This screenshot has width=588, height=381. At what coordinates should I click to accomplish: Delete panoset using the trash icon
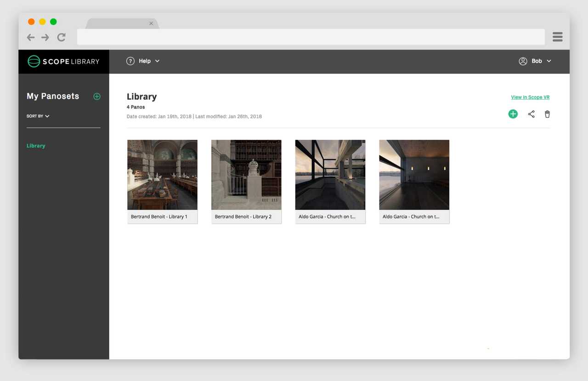click(547, 114)
